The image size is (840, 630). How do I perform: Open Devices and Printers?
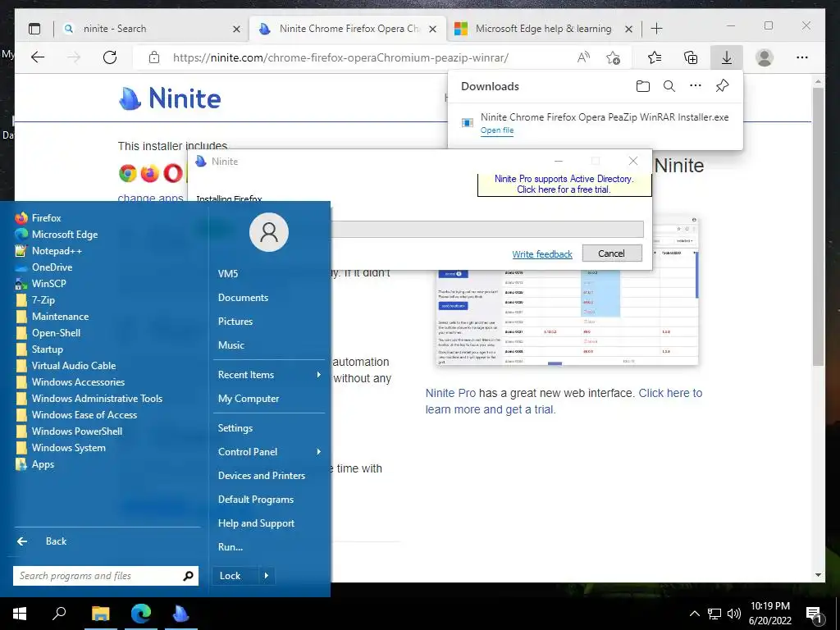click(262, 476)
